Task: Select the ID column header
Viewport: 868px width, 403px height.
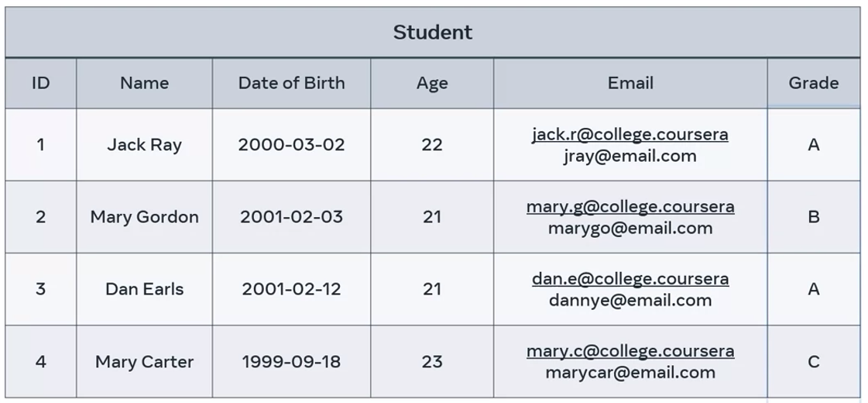Action: [40, 83]
